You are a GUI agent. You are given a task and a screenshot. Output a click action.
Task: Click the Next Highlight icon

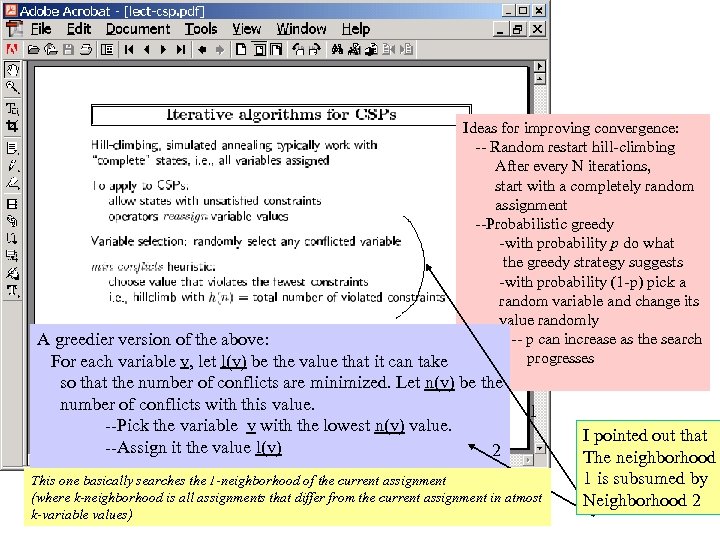(406, 49)
